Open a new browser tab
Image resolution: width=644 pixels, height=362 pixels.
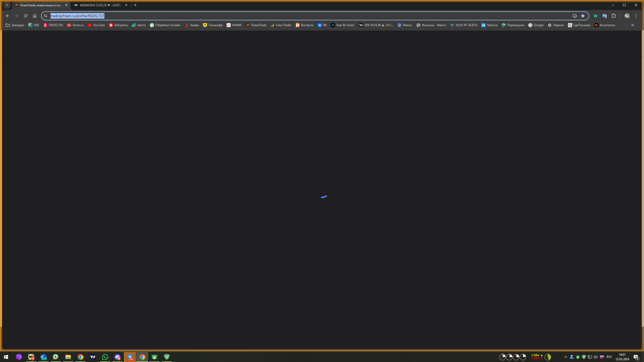135,5
